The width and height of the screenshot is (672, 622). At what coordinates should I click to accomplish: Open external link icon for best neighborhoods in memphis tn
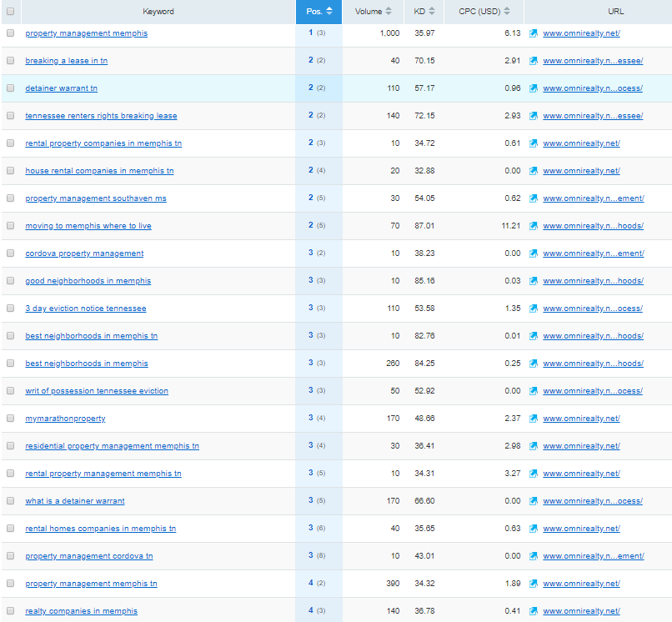pos(533,336)
